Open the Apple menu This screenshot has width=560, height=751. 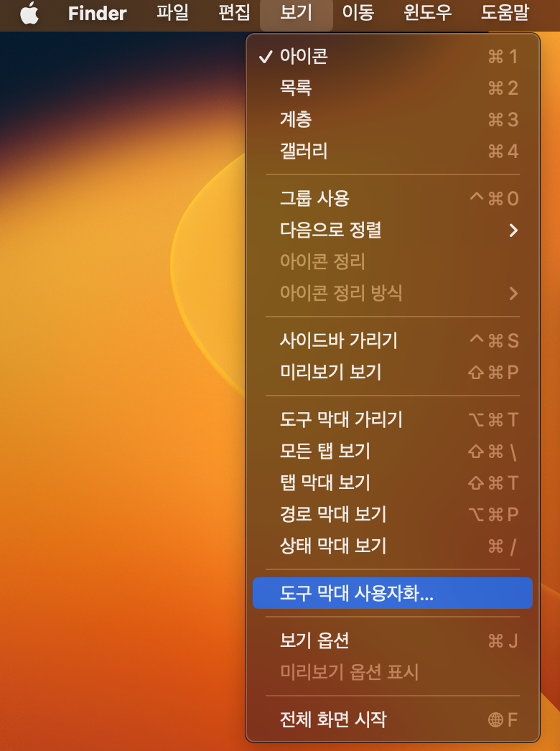coord(29,13)
